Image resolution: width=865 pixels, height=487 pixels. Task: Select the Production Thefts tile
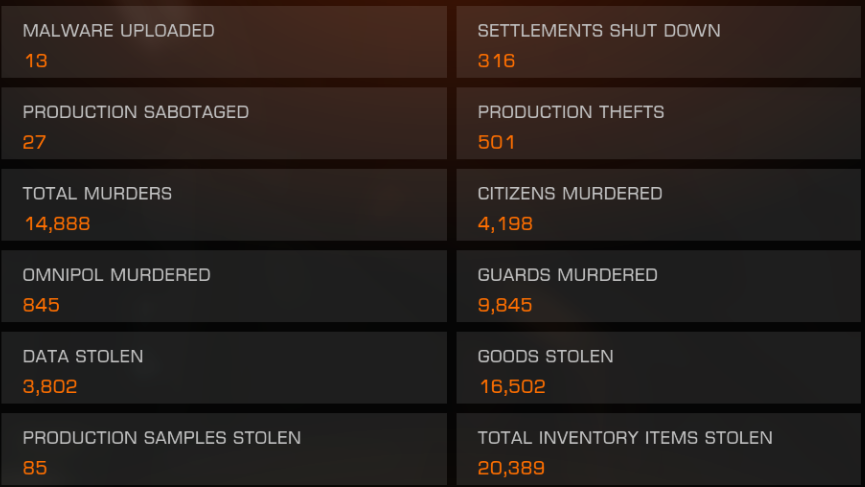659,123
